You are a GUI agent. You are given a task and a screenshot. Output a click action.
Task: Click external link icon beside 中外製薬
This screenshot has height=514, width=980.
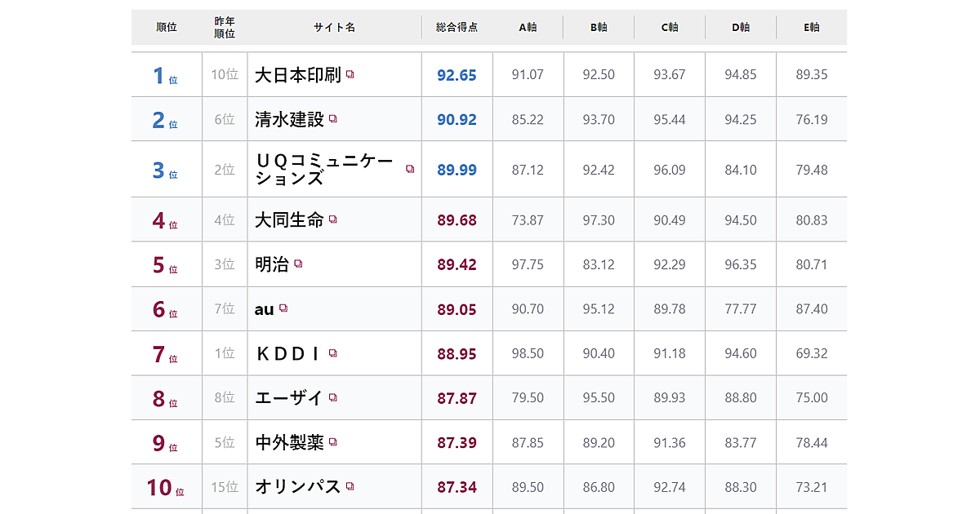tap(333, 442)
